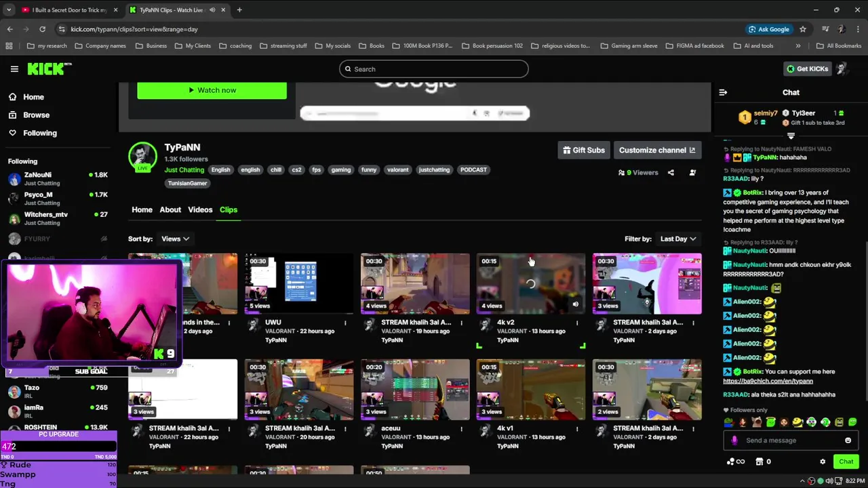868x488 pixels.
Task: Open the Sort by Views dropdown
Action: [175, 239]
